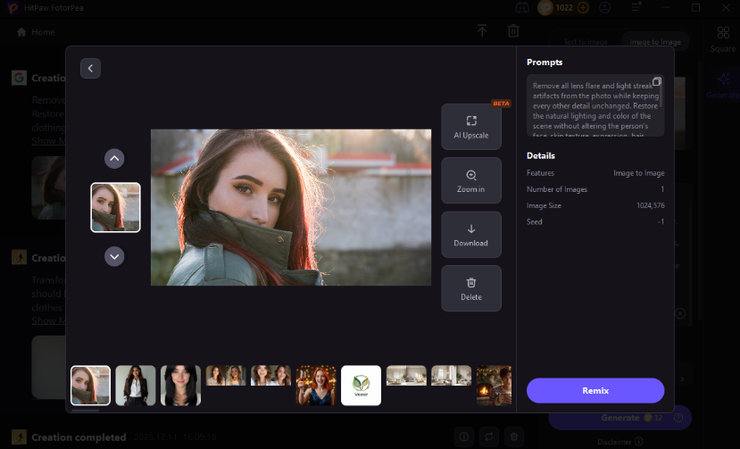740x449 pixels.
Task: Copy the prompt text with the copy icon
Action: click(x=656, y=82)
